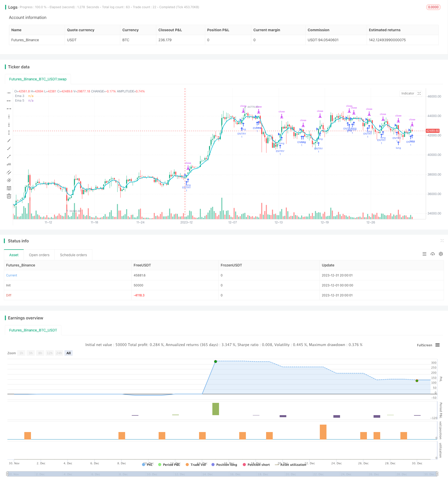Select the Fibonacci lines tool
Viewport: 448px width, 484px height.
9,188
